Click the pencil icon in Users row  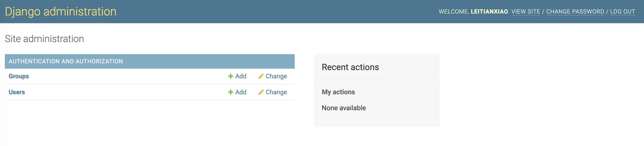(261, 92)
